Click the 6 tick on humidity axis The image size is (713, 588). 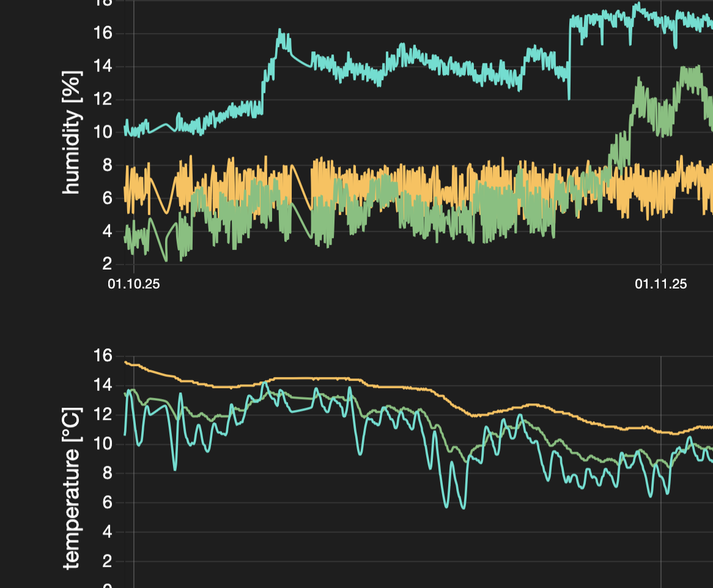[x=107, y=198]
